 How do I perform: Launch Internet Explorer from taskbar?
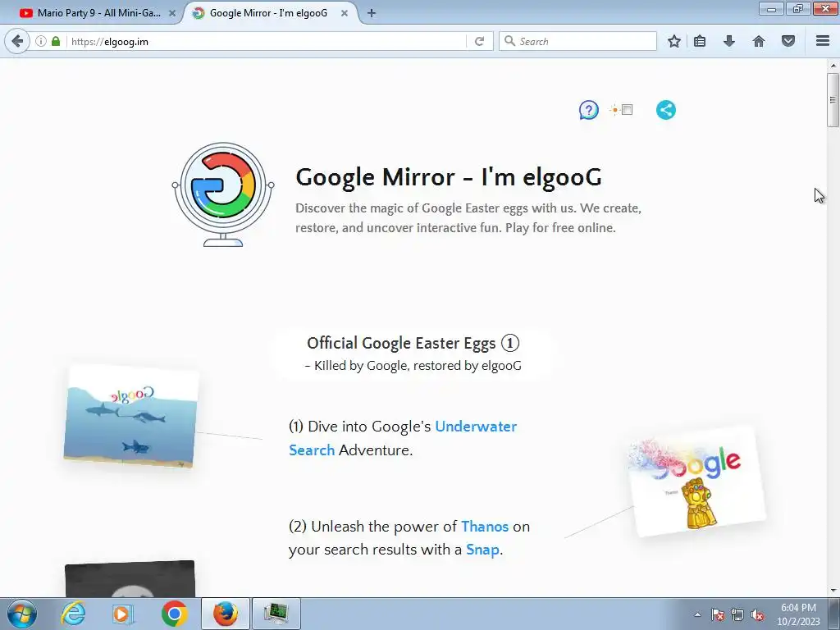coord(73,614)
